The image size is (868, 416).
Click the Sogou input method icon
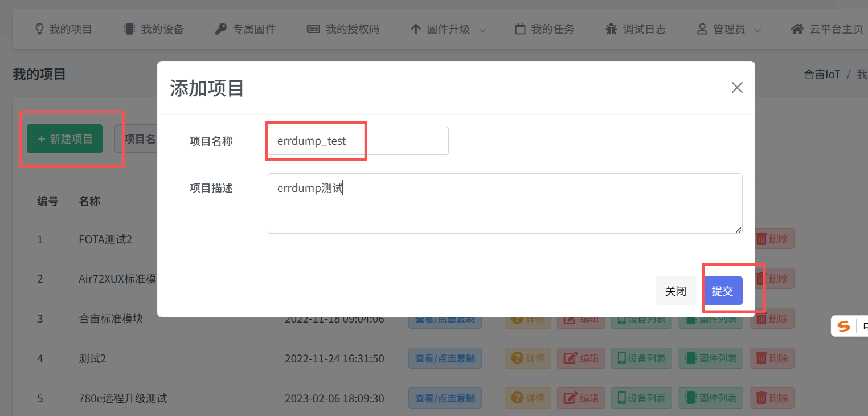tap(844, 326)
